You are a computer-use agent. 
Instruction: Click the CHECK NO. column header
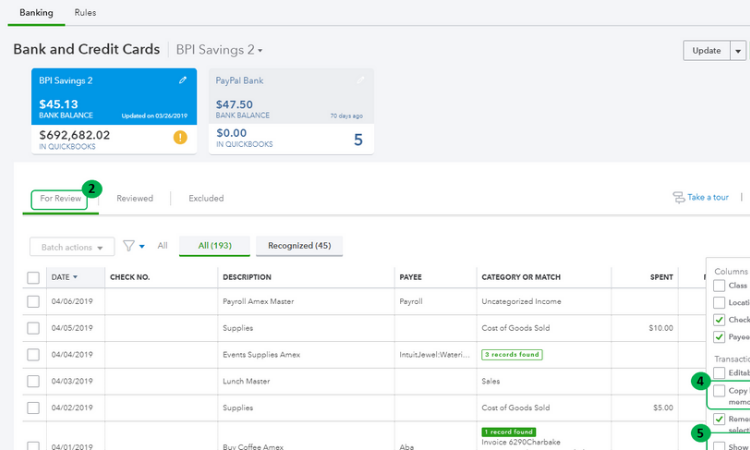pyautogui.click(x=130, y=277)
